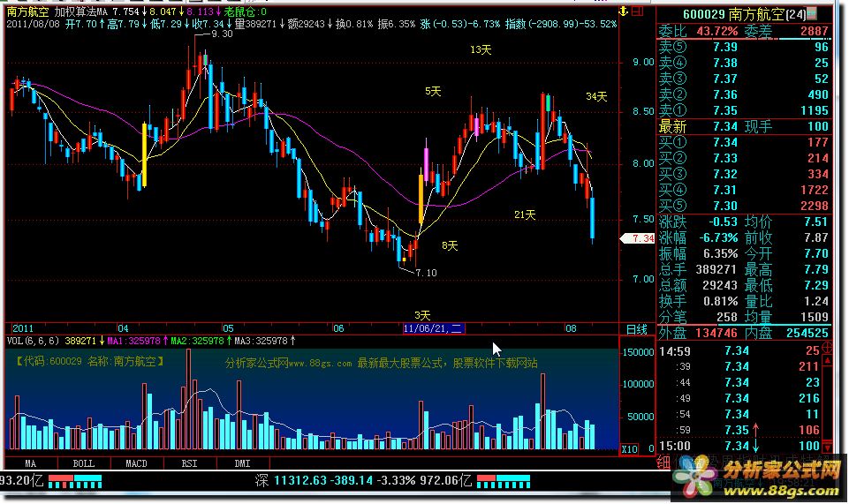This screenshot has width=849, height=504.
Task: Click the 卖⑤ 7.39 order row
Action: point(743,47)
